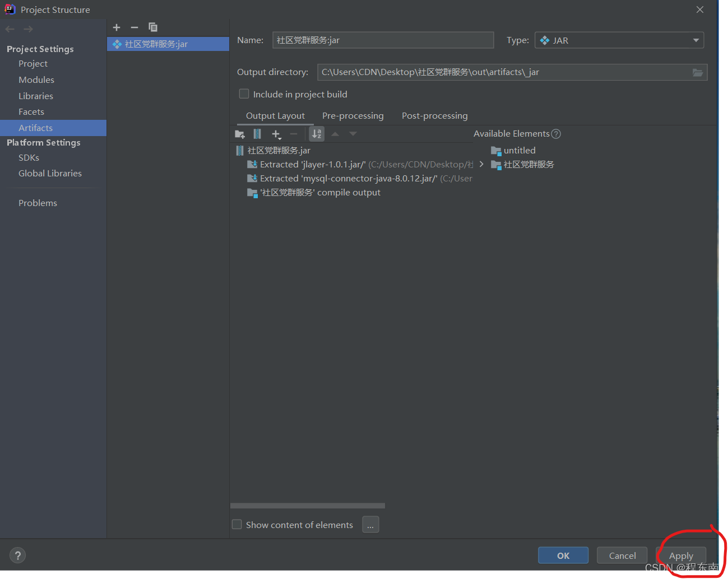The height and width of the screenshot is (579, 728).
Task: Click the Create Archive icon in layout toolbar
Action: (x=257, y=134)
